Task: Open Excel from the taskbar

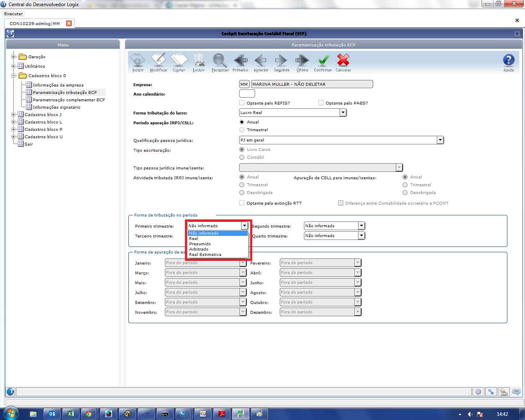Action: click(71, 414)
